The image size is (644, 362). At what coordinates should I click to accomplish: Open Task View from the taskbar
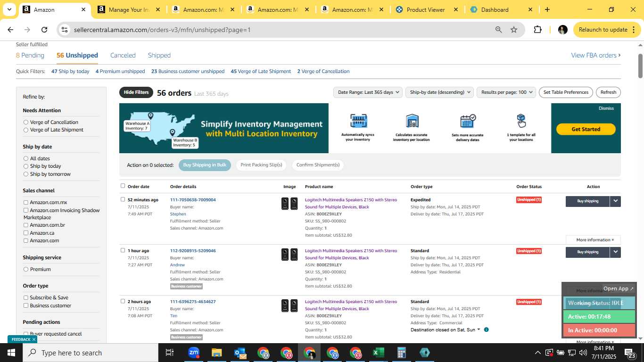(170, 353)
